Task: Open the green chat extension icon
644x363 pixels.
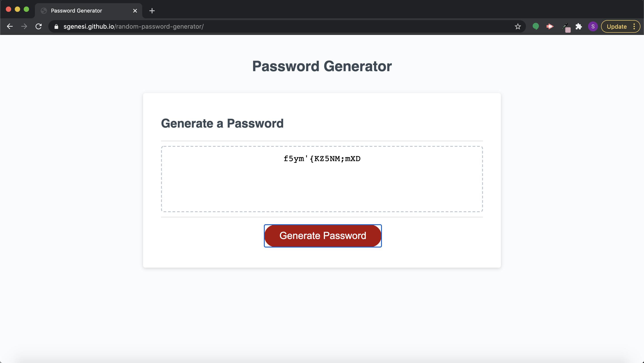Action: (536, 26)
